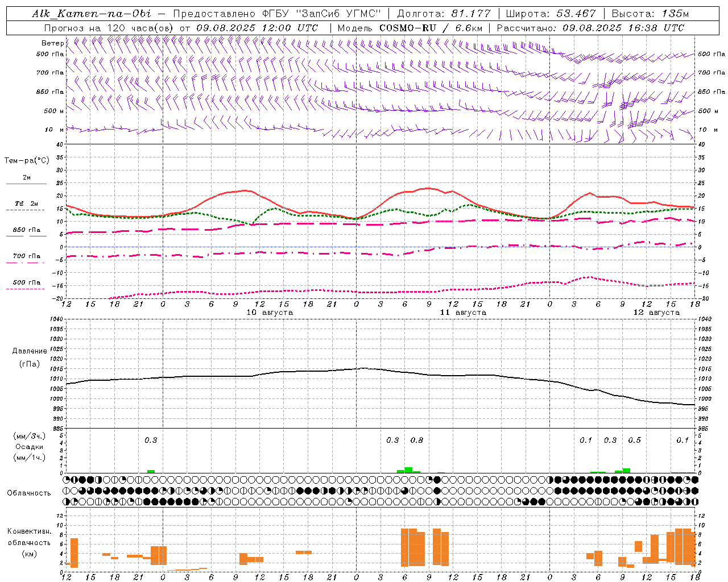
Task: Click the (мм/3ч.) precipitation unit label
Action: point(30,436)
